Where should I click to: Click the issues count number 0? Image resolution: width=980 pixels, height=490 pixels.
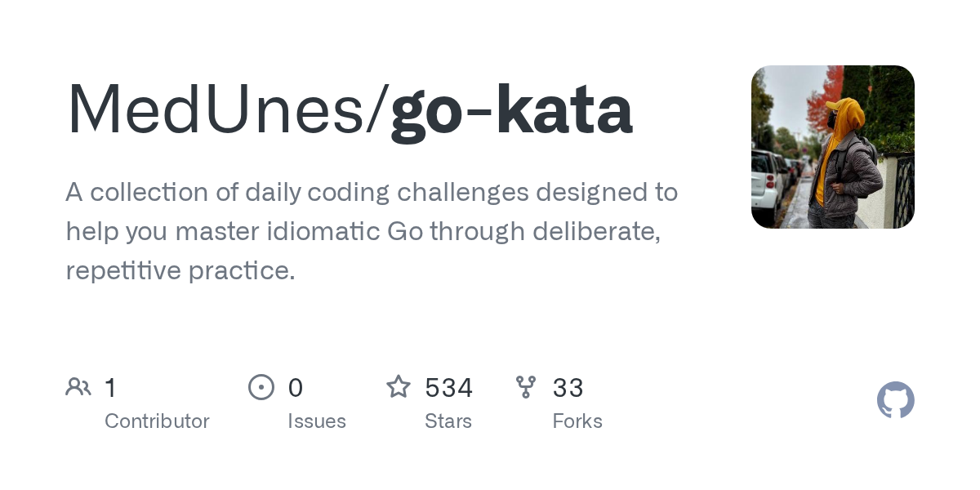coord(295,388)
